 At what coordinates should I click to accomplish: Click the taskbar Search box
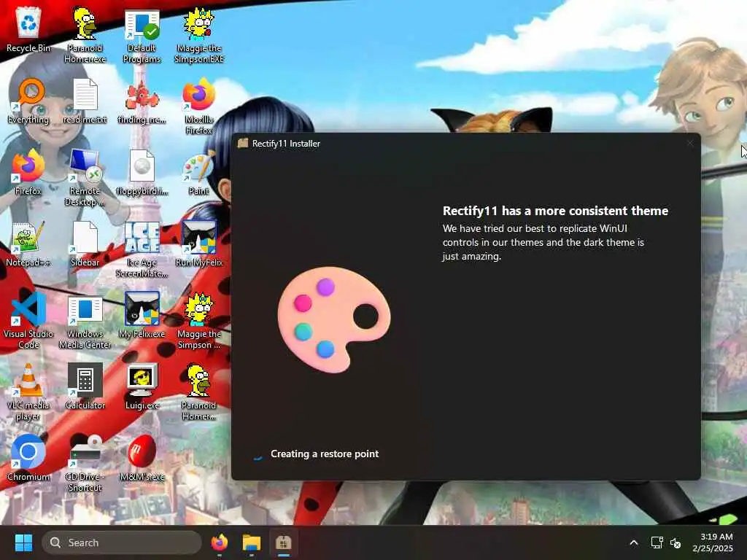[x=122, y=542]
